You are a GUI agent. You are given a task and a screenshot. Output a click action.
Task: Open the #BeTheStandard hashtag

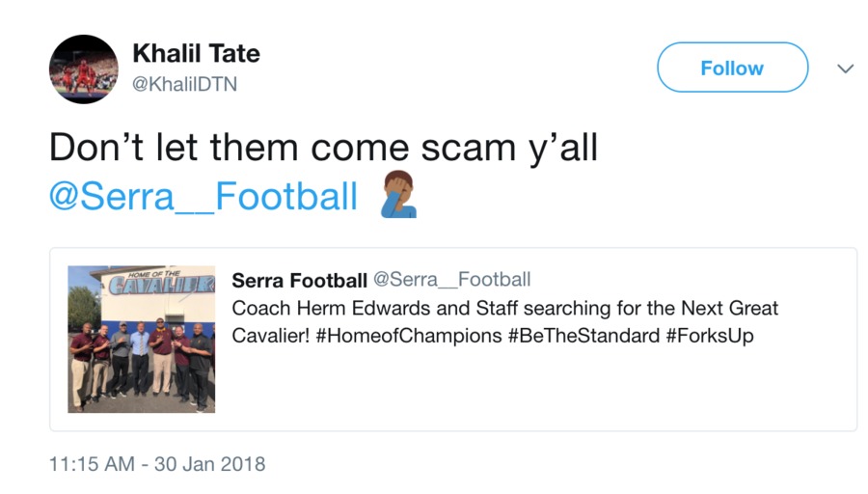[x=584, y=336]
